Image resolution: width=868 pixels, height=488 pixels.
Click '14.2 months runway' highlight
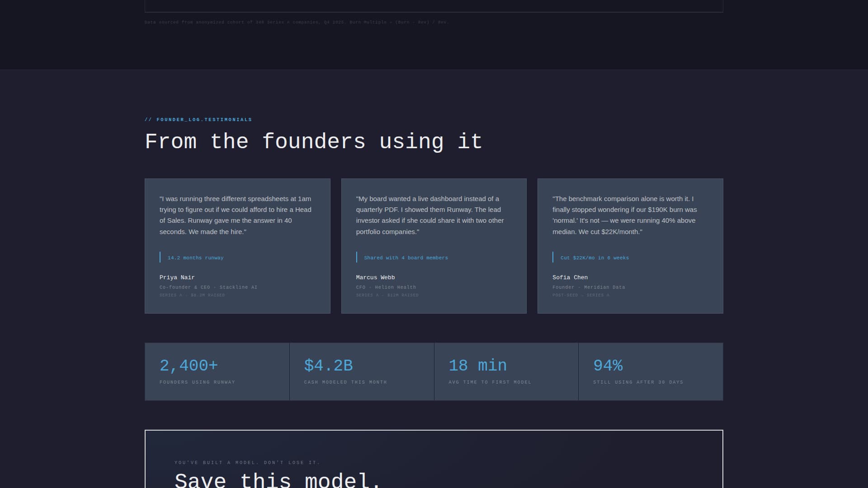click(x=195, y=258)
